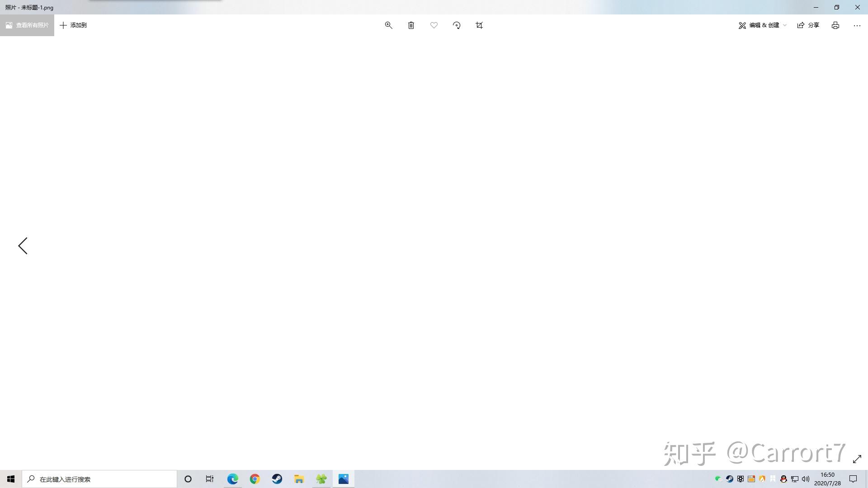The image size is (868, 488).
Task: Click the zoom magnifier icon
Action: pos(388,25)
